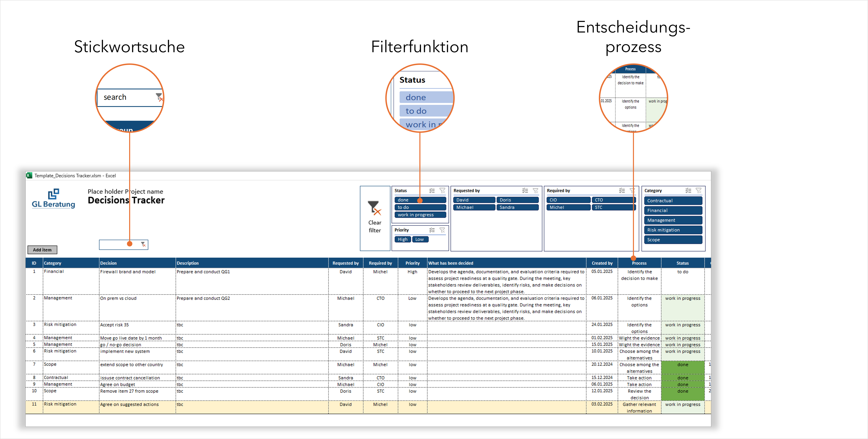The image size is (868, 439).
Task: Filter Required by CTO
Action: click(x=614, y=200)
